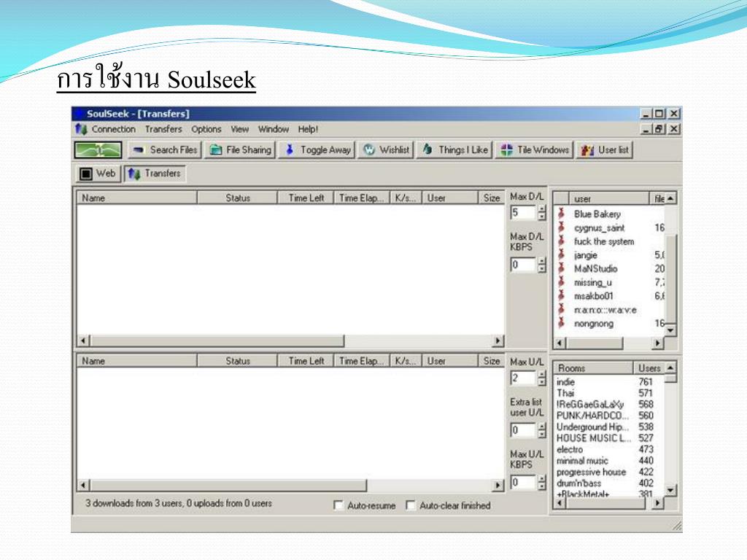Click uploads list right scroll arrow
This screenshot has width=747, height=560.
(498, 485)
